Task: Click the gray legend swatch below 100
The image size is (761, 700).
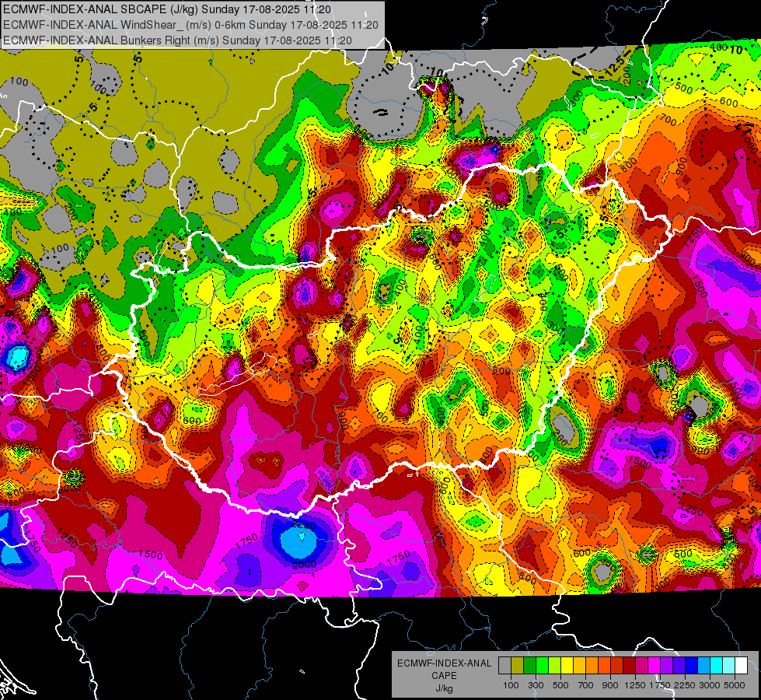Action: (504, 665)
